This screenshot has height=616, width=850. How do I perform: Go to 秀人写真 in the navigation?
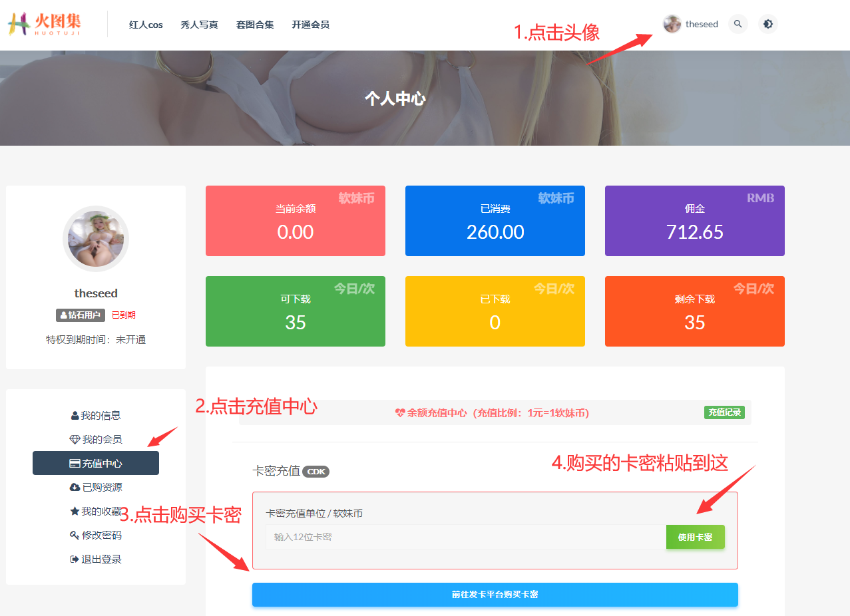tap(199, 25)
